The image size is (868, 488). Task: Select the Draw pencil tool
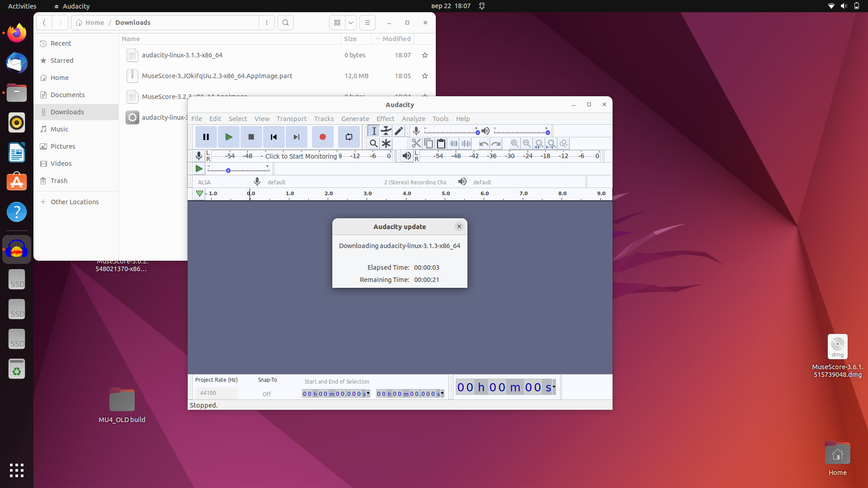tap(398, 131)
